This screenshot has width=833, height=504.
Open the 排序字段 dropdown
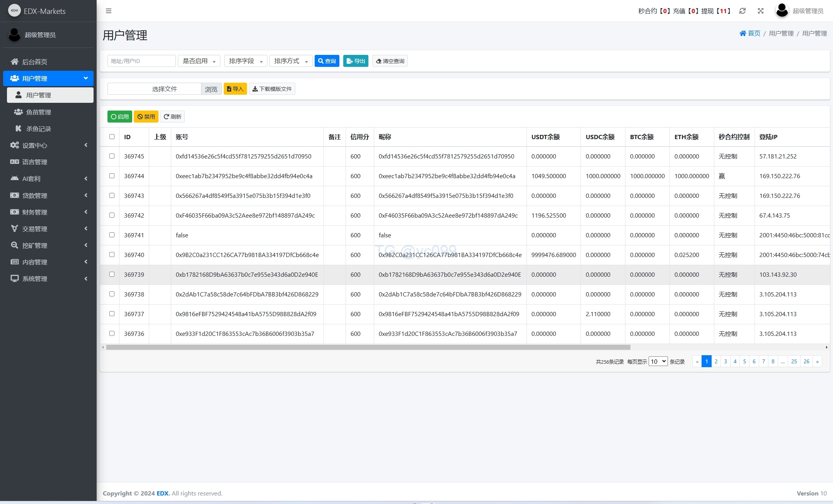coord(245,61)
